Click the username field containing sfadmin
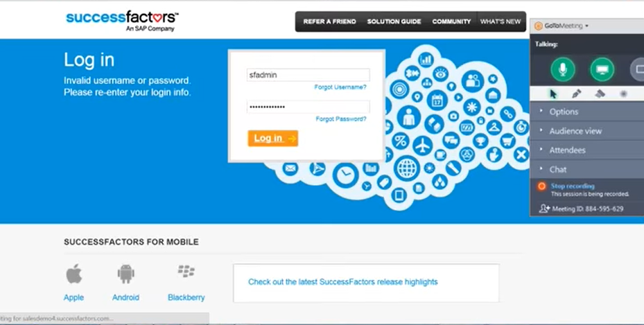The image size is (644, 325). pyautogui.click(x=308, y=75)
